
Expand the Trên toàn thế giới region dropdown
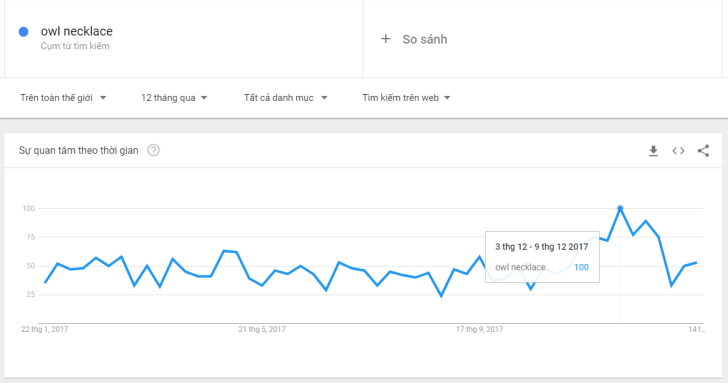click(x=63, y=98)
